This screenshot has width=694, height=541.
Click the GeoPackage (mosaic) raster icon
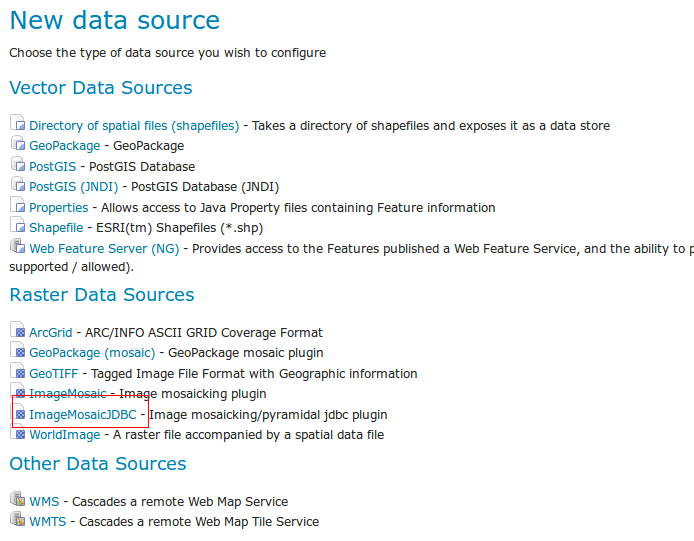(18, 350)
